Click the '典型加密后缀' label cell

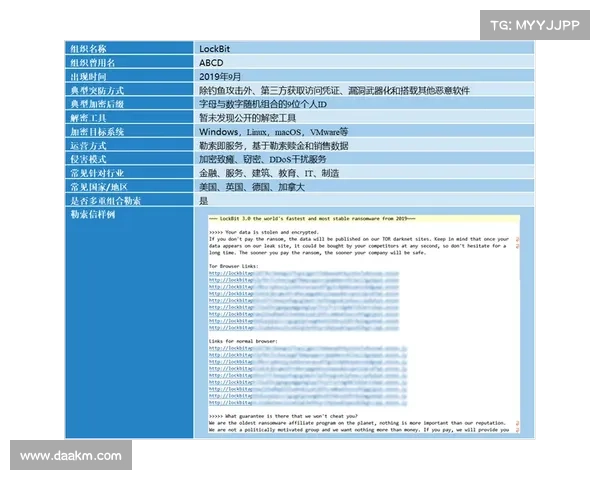129,103
